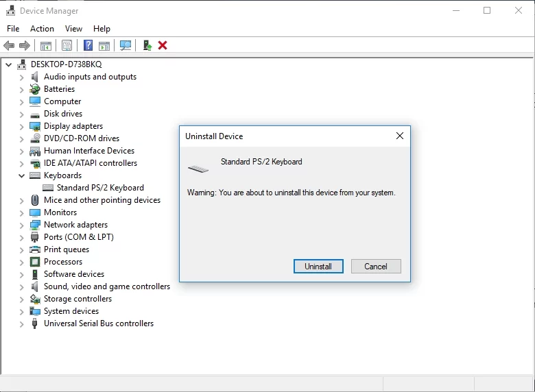Click the Show/Hide Console Tree toolbar icon
535x392 pixels.
46,45
